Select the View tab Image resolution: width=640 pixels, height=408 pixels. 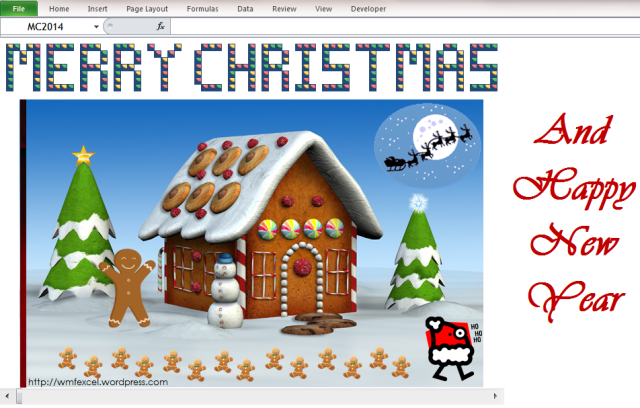click(x=324, y=9)
